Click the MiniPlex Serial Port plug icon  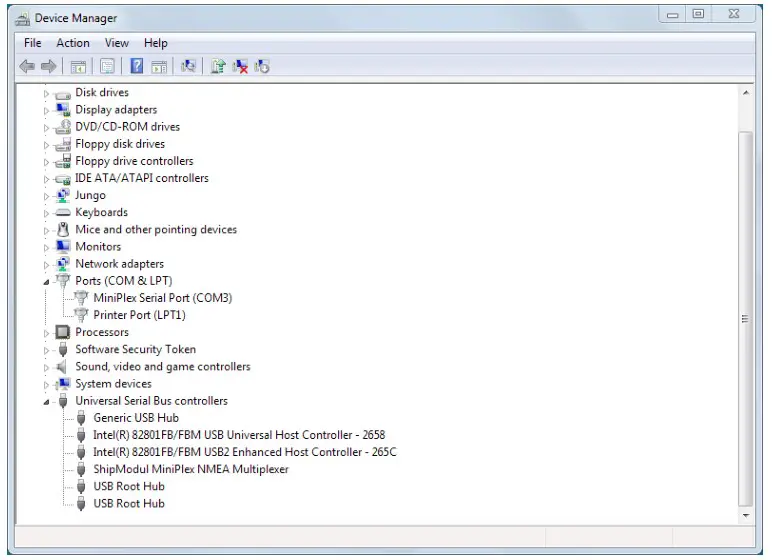[81, 298]
